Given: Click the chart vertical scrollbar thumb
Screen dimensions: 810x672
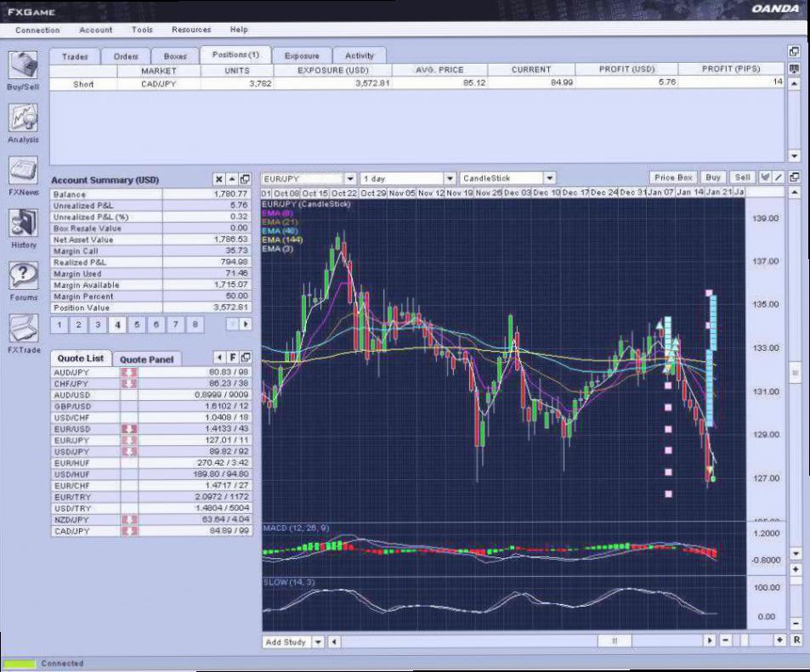Looking at the screenshot, I should (795, 373).
